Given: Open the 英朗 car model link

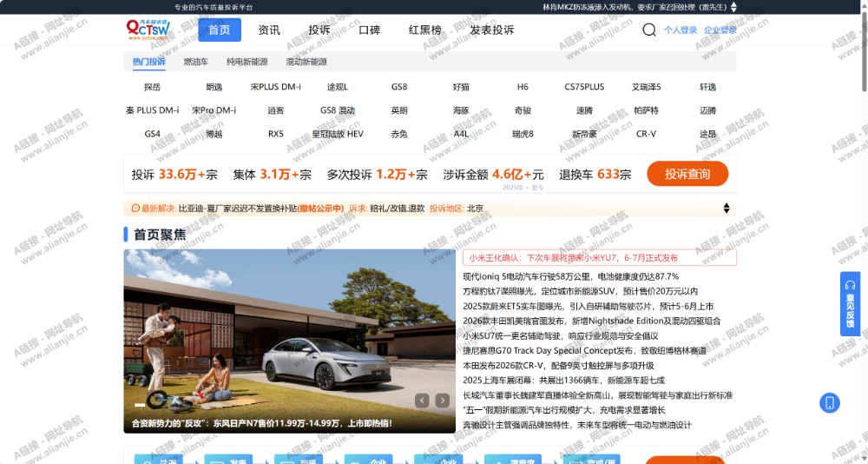Looking at the screenshot, I should pos(399,110).
